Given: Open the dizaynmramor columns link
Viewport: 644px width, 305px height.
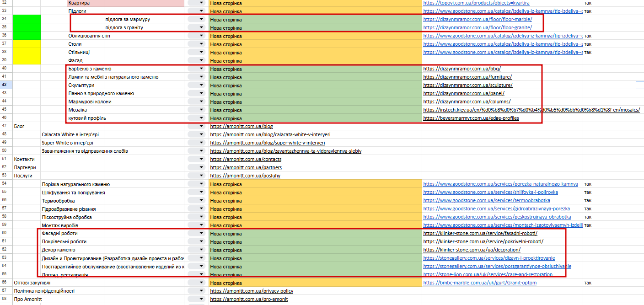Looking at the screenshot, I should pos(467,102).
